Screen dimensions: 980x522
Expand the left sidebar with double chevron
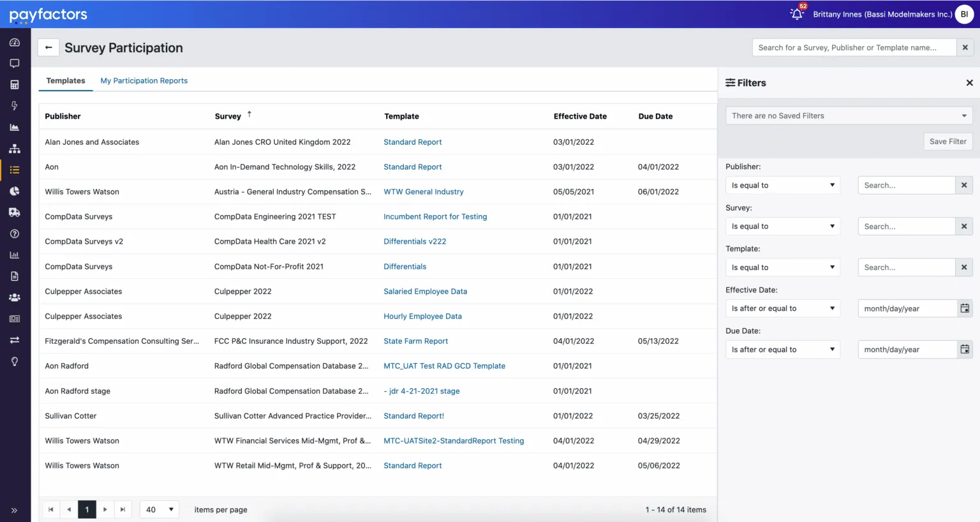14,511
